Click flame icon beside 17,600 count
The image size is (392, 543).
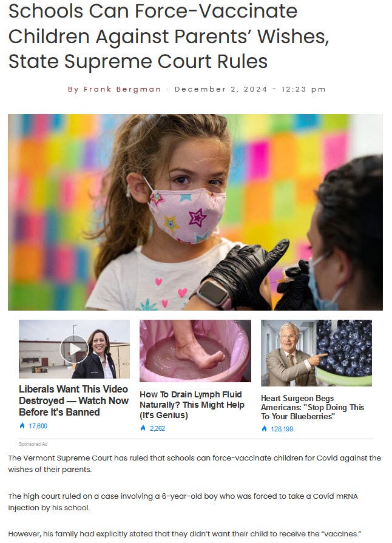[22, 426]
